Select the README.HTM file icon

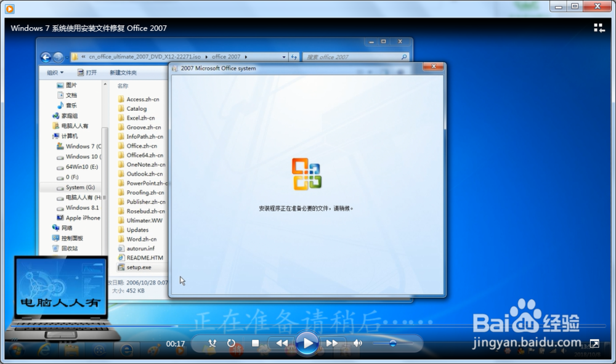(x=121, y=257)
